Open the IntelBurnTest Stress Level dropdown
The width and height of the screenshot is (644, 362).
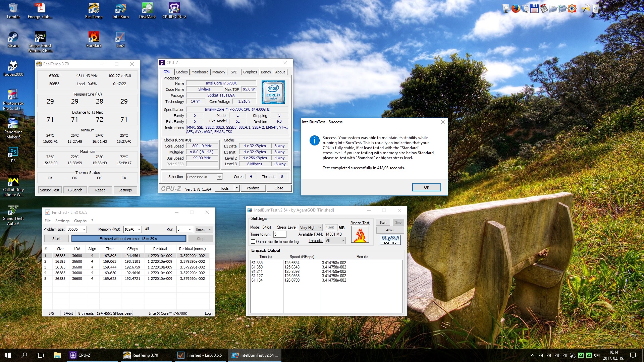(x=311, y=228)
